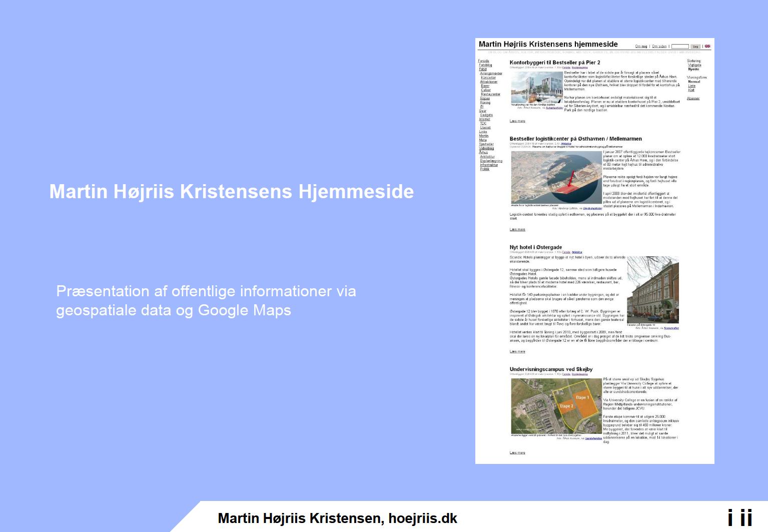Click the Skejby campus Etape map image
This screenshot has height=532, width=768.
556,406
